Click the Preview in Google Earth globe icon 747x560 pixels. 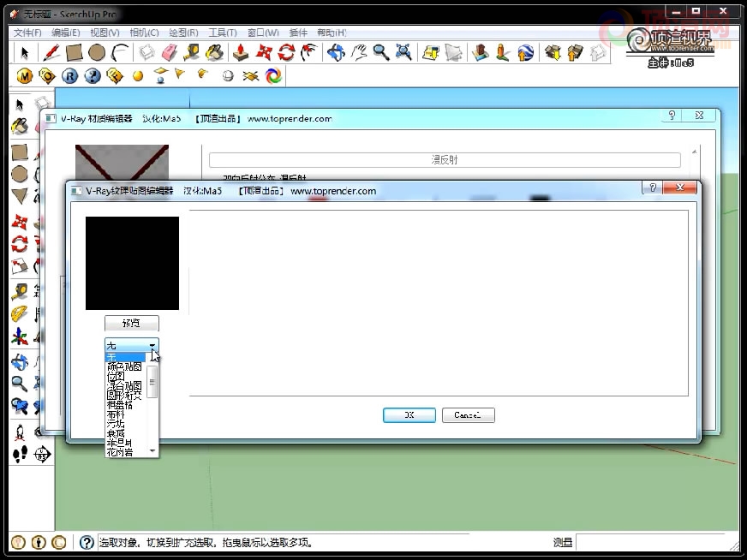coord(525,52)
